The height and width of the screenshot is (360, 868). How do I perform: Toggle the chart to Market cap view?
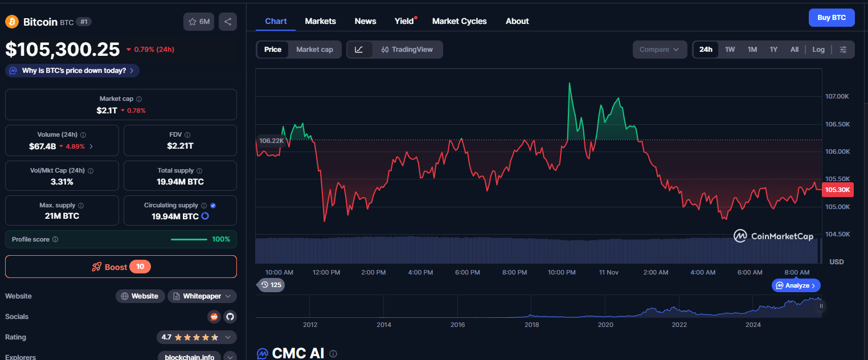314,50
